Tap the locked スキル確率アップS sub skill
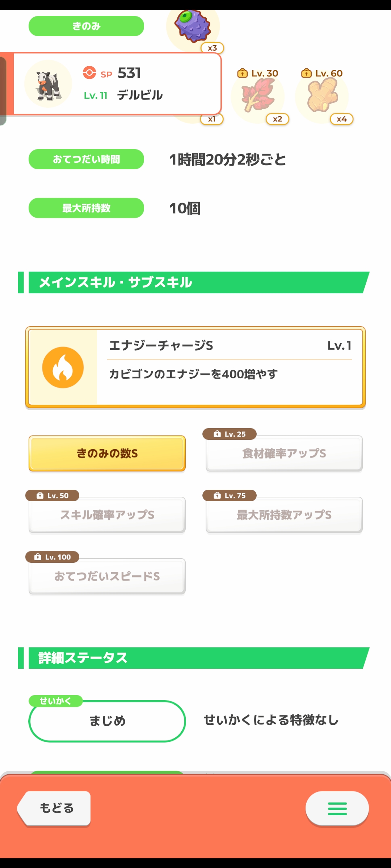Image resolution: width=391 pixels, height=868 pixels. coord(107,515)
